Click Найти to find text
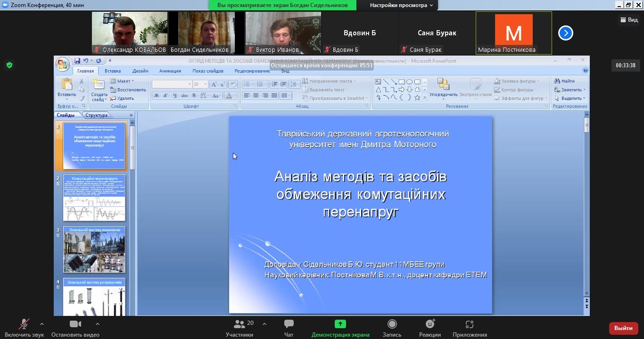Image resolution: width=644 pixels, height=339 pixels. [x=564, y=81]
